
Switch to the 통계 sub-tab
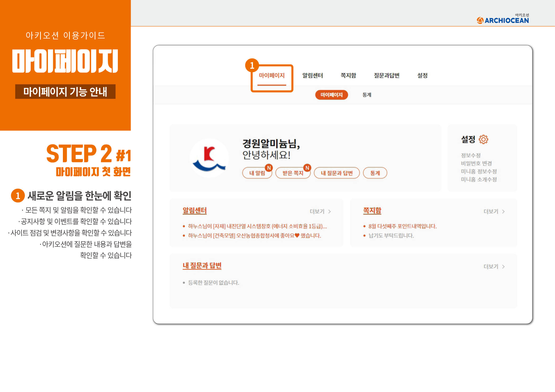(367, 95)
